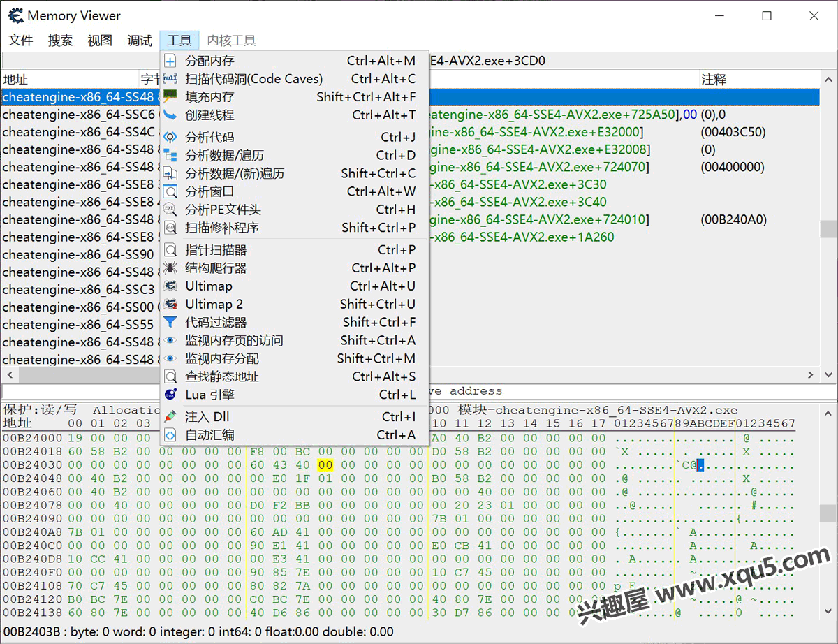Screen dimensions: 838x644
Task: Click the Ultimap 2 icon
Action: pyautogui.click(x=170, y=305)
